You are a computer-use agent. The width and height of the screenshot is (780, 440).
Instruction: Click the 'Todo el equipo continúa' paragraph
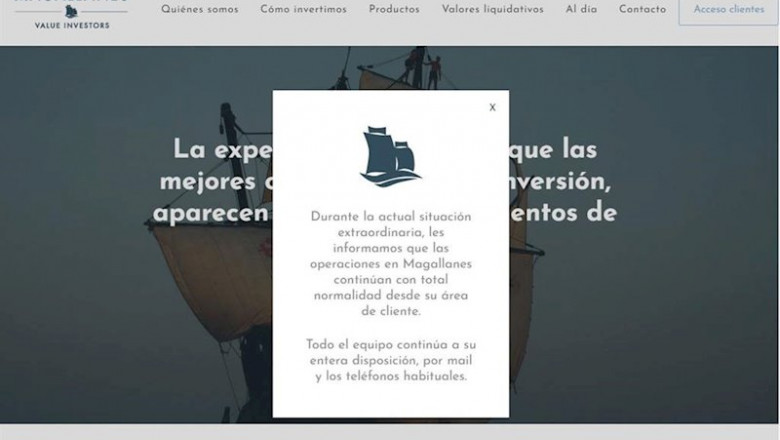pyautogui.click(x=391, y=360)
